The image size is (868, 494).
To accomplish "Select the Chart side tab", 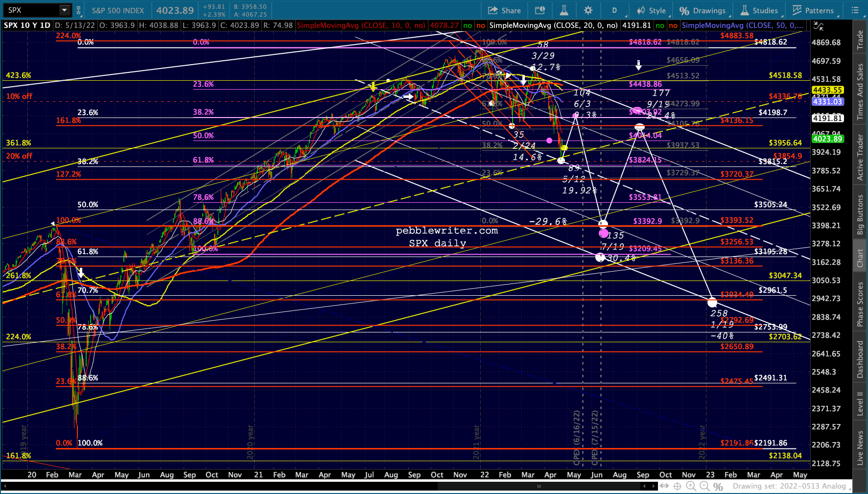I will coord(860,258).
